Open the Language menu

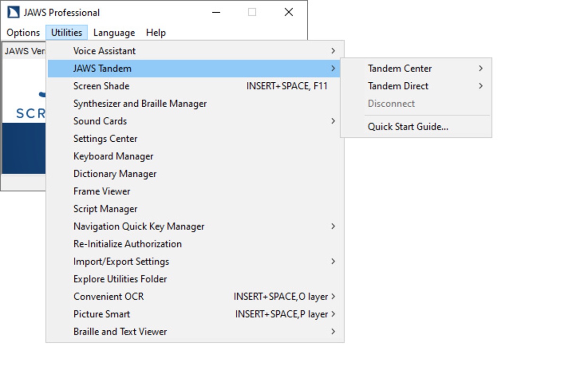tap(114, 33)
